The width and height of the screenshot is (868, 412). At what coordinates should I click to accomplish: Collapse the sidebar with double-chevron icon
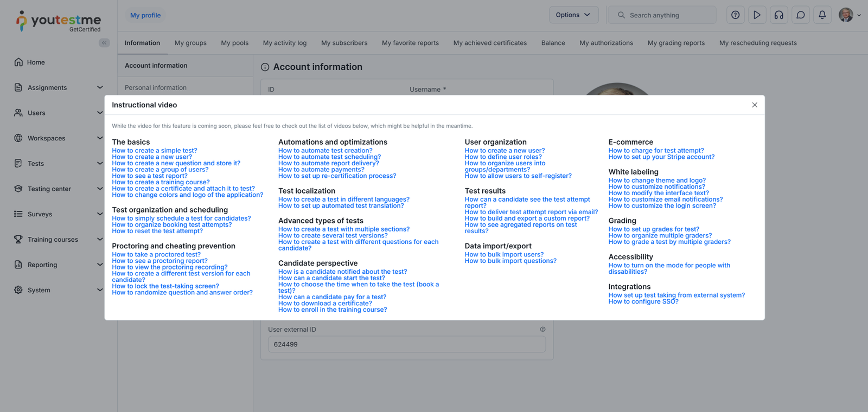(104, 43)
